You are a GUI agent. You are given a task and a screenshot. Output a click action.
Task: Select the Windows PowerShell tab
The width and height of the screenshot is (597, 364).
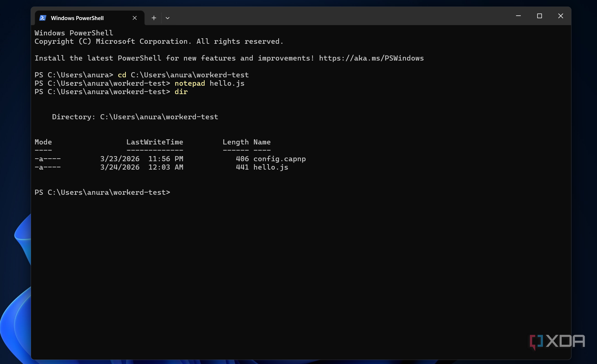click(x=89, y=18)
